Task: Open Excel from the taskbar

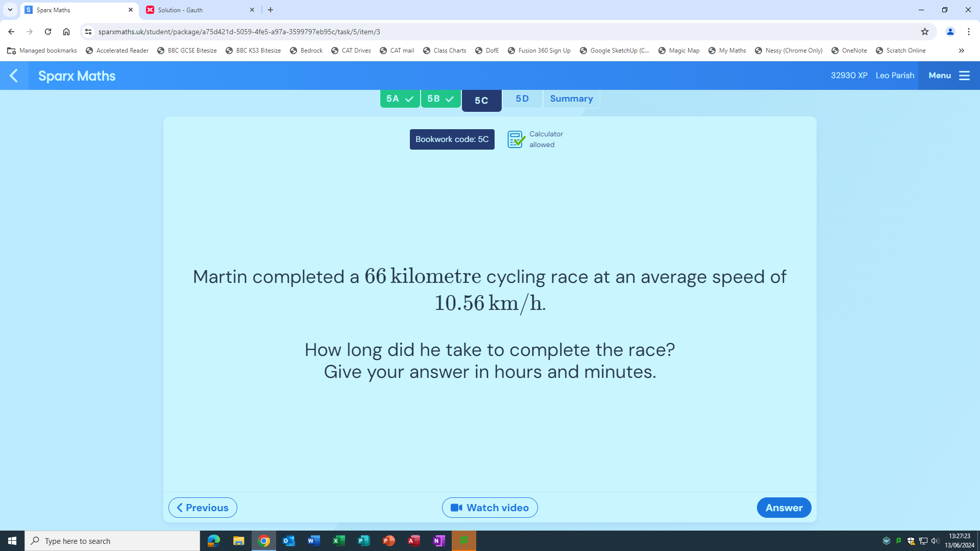Action: [338, 540]
